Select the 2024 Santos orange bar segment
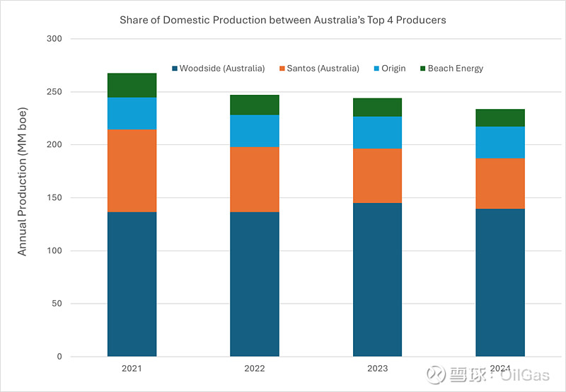 point(500,184)
